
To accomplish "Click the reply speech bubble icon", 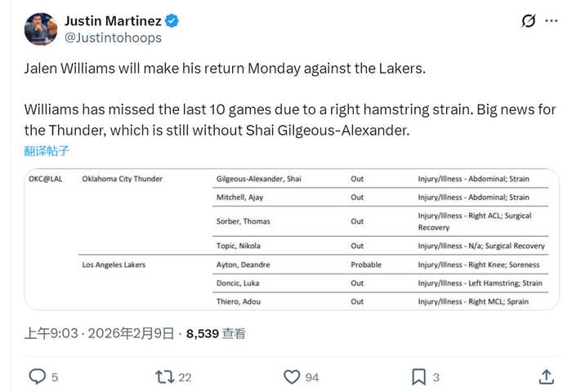I will 38,376.
